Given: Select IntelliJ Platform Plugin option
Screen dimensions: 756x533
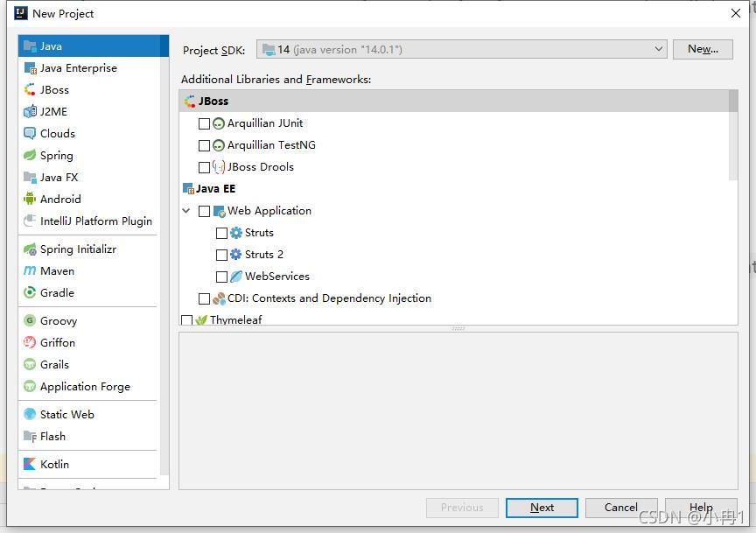Looking at the screenshot, I should [87, 221].
